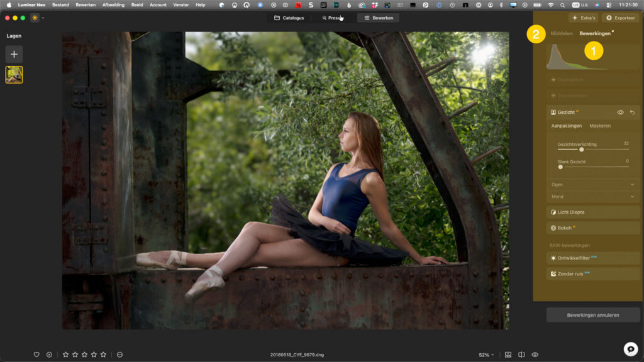Viewport: 644px width, 362px height.
Task: Open the Afbeelding menu
Action: pyautogui.click(x=113, y=5)
